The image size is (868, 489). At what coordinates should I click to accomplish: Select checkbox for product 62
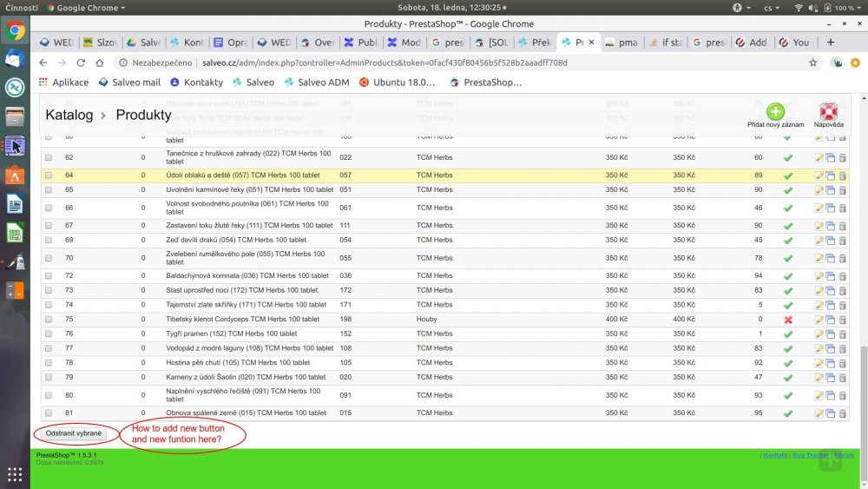coord(49,158)
